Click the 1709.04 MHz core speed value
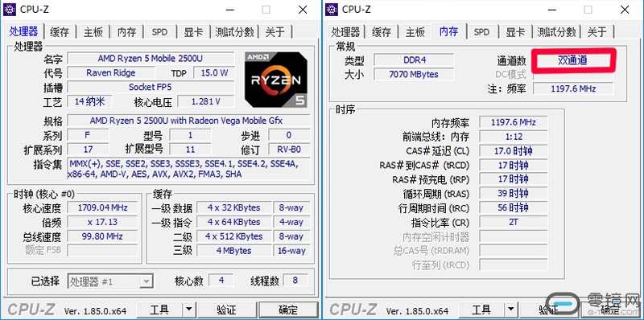Image resolution: width=644 pixels, height=320 pixels. 102,207
